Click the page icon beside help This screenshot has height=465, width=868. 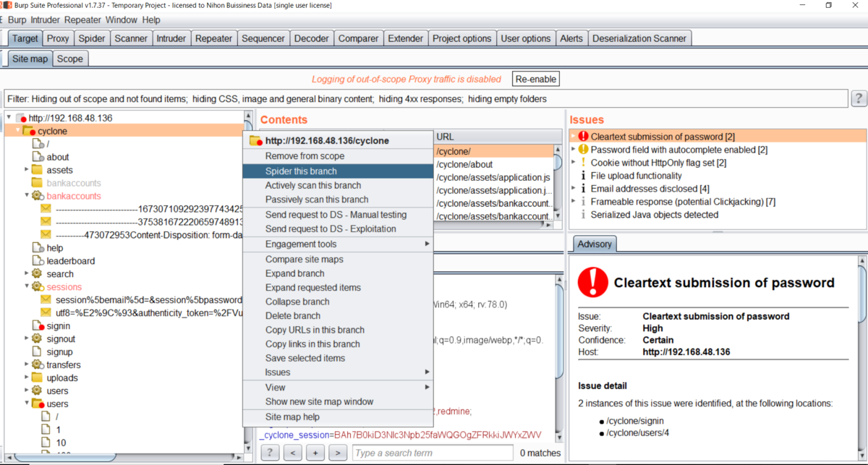point(37,248)
